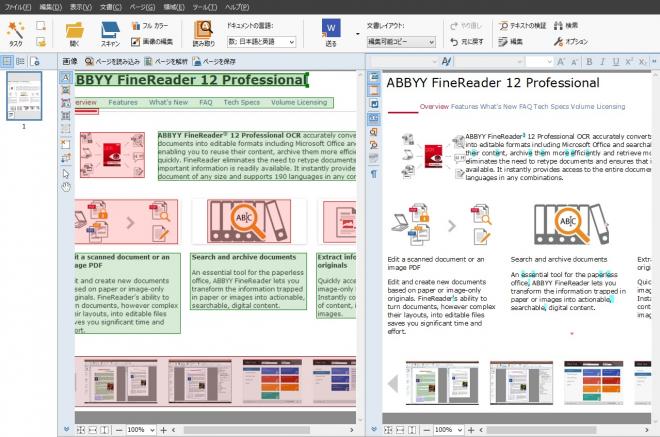Open the font size dropdown in text pane
The width and height of the screenshot is (660, 437).
point(539,61)
